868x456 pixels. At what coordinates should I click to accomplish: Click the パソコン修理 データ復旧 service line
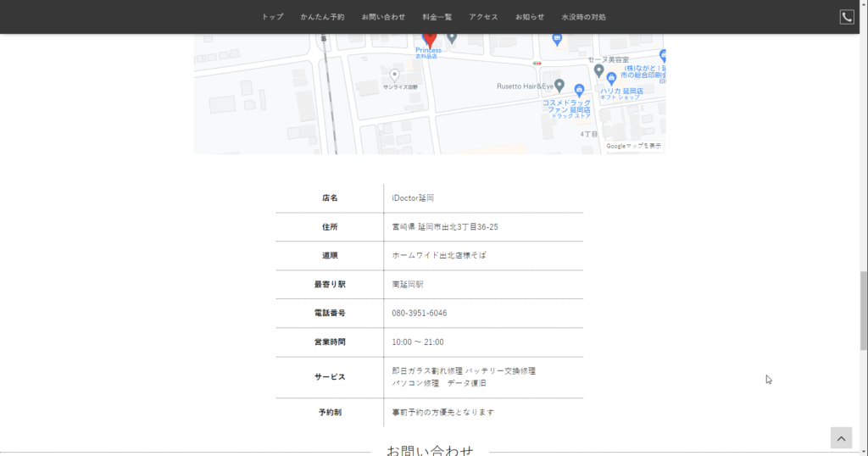439,383
